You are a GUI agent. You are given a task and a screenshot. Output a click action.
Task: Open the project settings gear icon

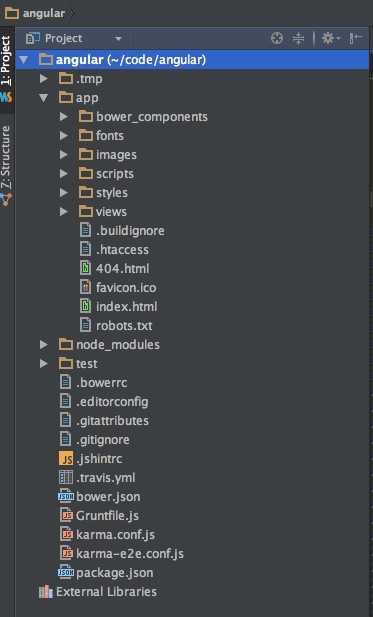(x=330, y=38)
